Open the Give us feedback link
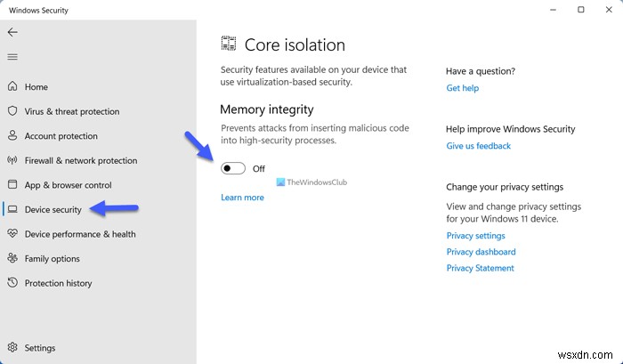The height and width of the screenshot is (364, 623). [478, 146]
